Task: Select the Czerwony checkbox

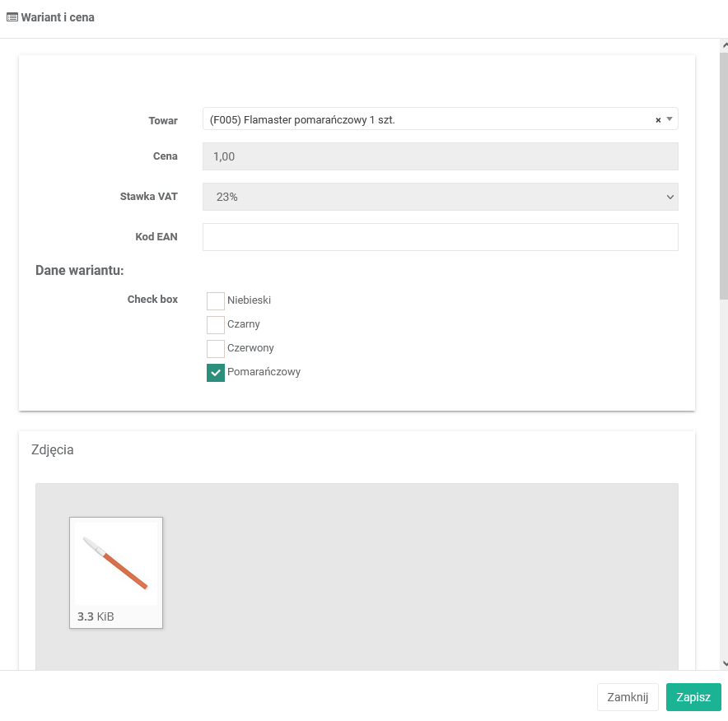Action: pyautogui.click(x=216, y=348)
